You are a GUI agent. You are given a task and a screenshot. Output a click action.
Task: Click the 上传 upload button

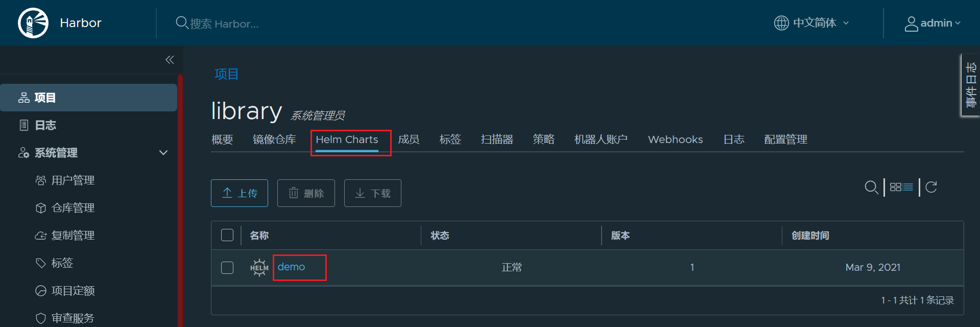tap(240, 193)
